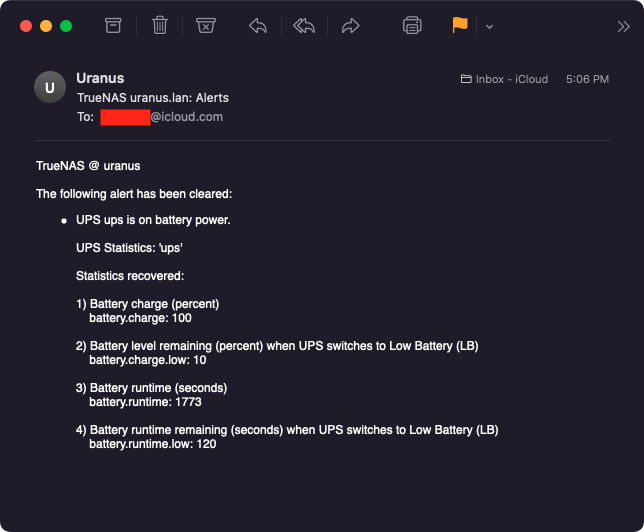
Task: Reply to the sender Uranus
Action: click(258, 26)
